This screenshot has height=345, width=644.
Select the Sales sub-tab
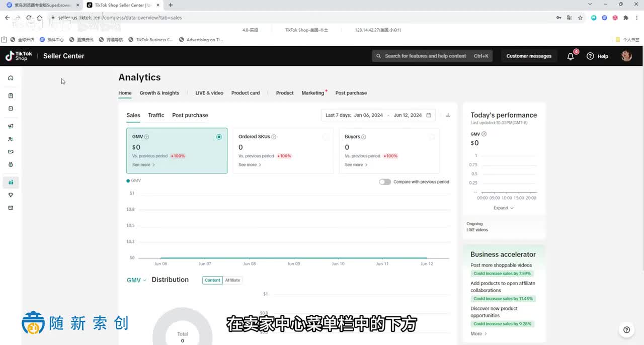coord(133,115)
